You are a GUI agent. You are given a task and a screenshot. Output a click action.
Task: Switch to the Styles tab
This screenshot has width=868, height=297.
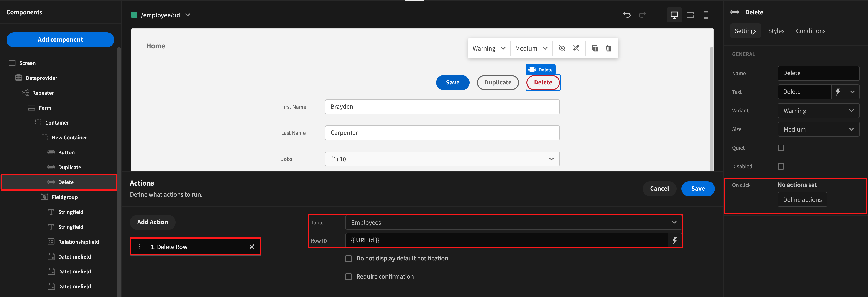coord(776,31)
